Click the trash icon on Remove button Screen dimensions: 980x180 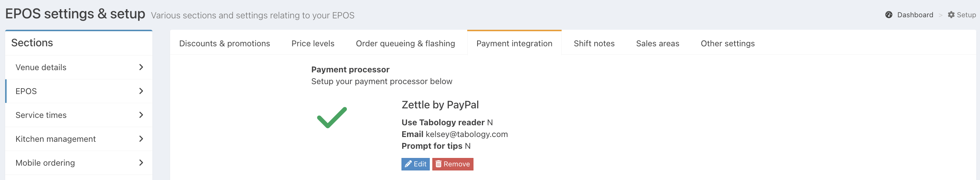pos(438,164)
